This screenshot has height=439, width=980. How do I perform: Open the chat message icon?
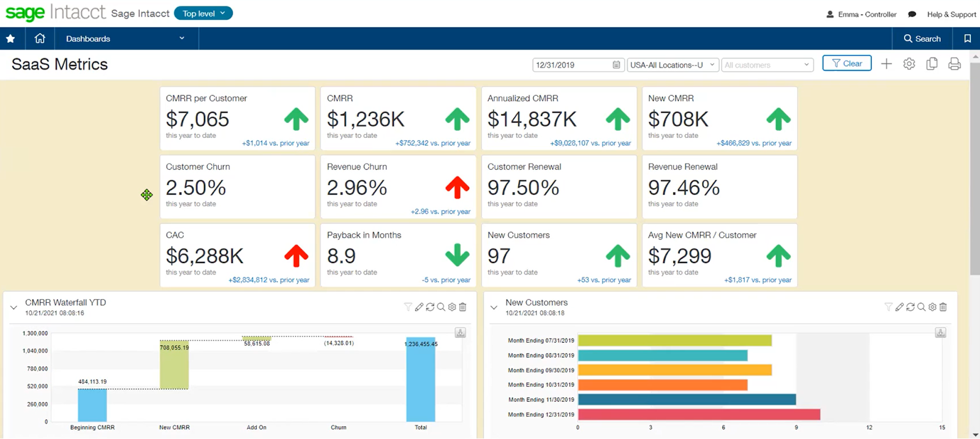click(x=912, y=14)
